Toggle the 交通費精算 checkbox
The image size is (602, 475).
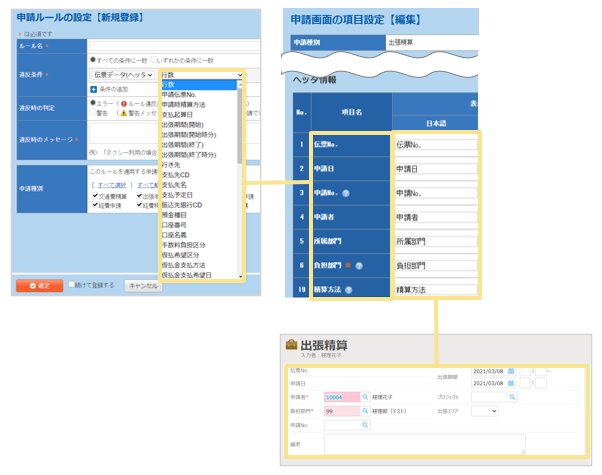point(95,195)
